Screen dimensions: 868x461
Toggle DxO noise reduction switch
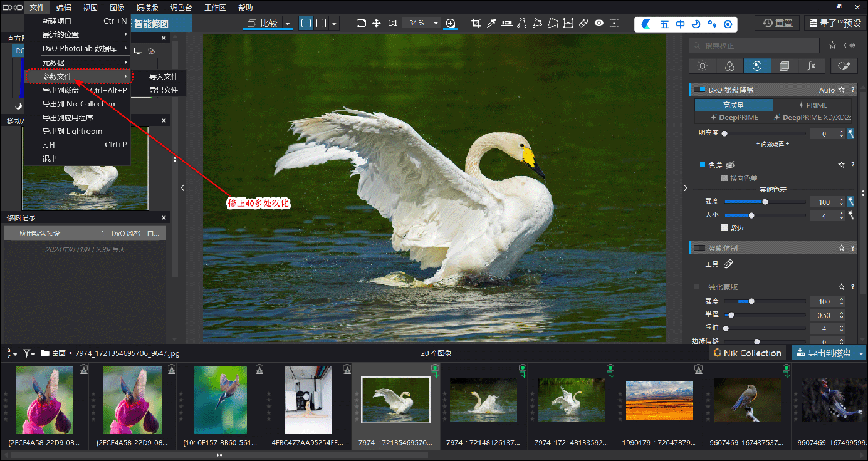coord(699,90)
